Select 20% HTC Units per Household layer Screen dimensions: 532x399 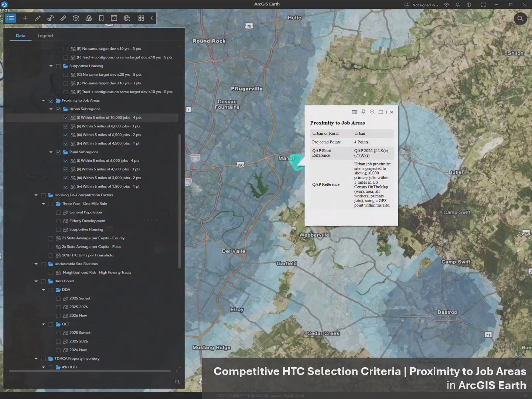click(88, 255)
